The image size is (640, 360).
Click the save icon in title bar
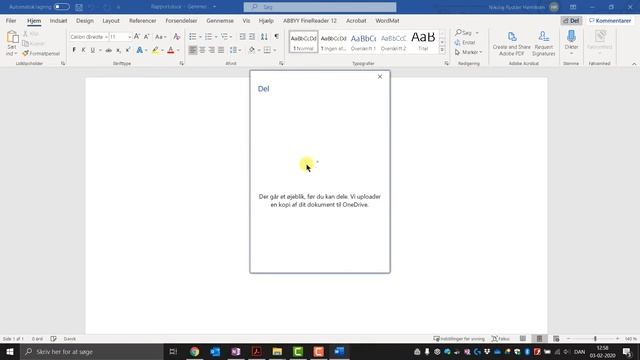[x=79, y=7]
